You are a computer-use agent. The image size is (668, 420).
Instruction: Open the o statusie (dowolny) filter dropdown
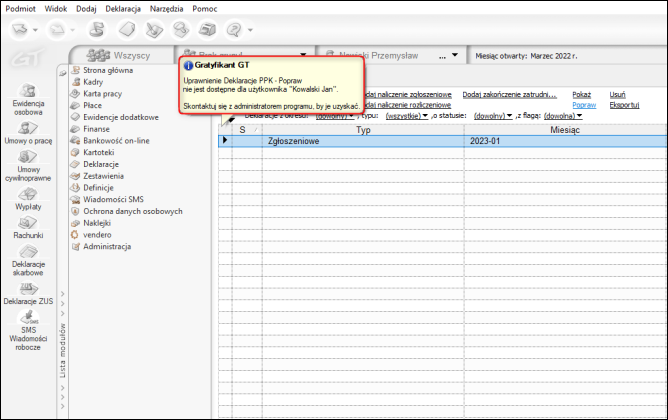(x=493, y=116)
